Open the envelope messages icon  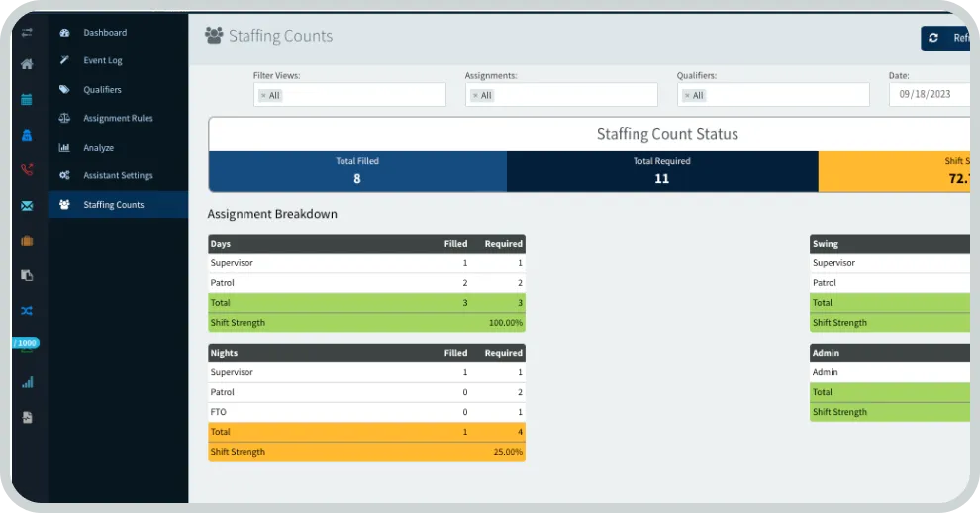(27, 206)
